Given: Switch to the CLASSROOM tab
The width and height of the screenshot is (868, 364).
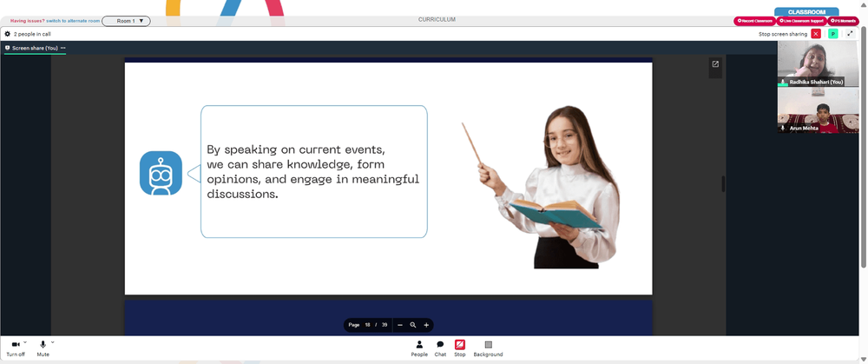Looking at the screenshot, I should click(x=806, y=11).
